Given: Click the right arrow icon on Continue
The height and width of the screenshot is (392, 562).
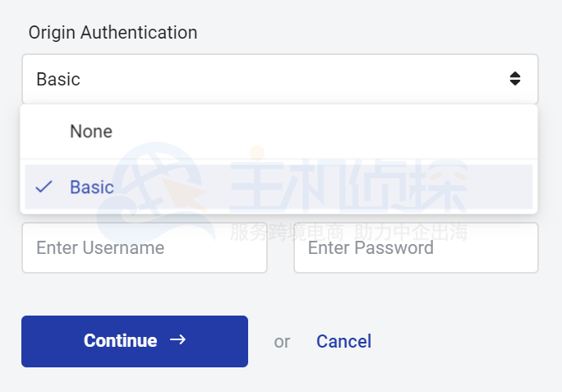Looking at the screenshot, I should (x=177, y=340).
